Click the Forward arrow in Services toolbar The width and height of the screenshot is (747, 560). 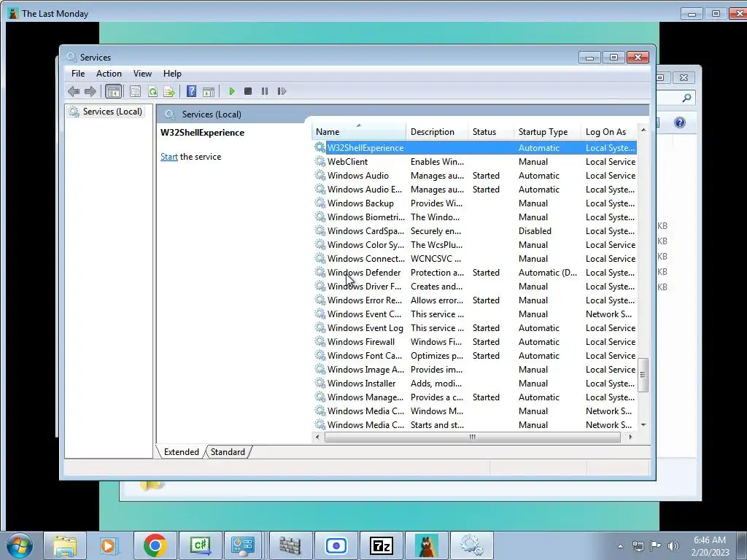coord(90,91)
